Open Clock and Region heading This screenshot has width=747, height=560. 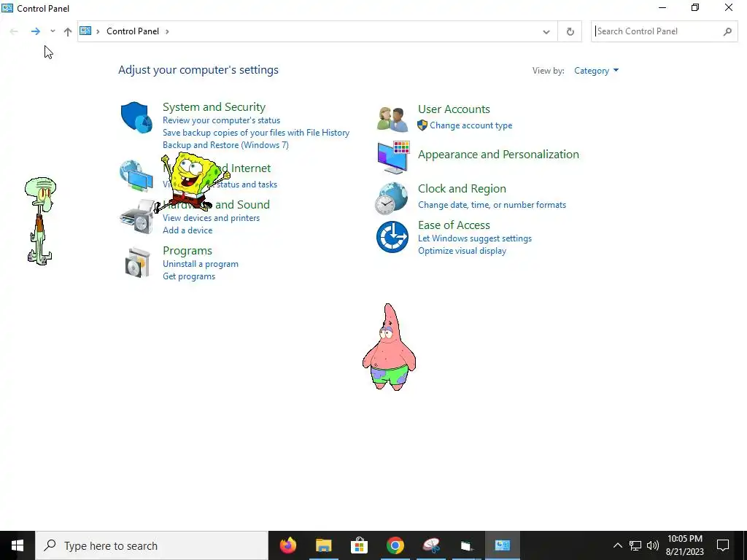(x=462, y=189)
